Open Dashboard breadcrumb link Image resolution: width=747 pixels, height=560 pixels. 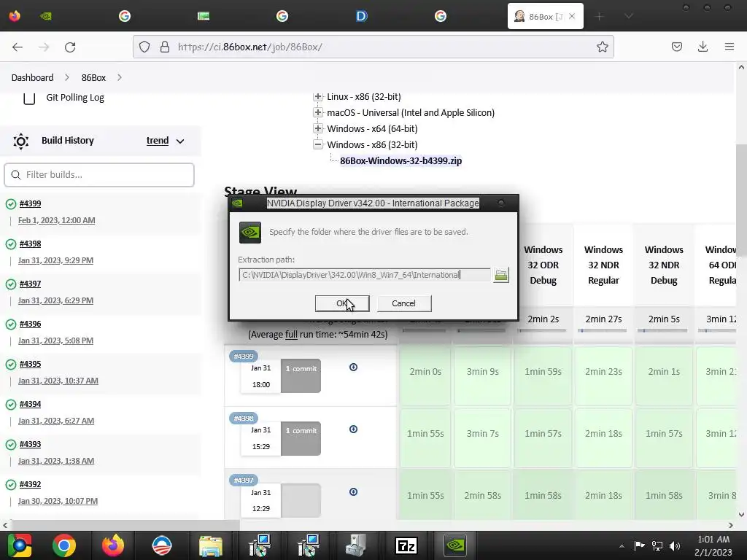[32, 77]
